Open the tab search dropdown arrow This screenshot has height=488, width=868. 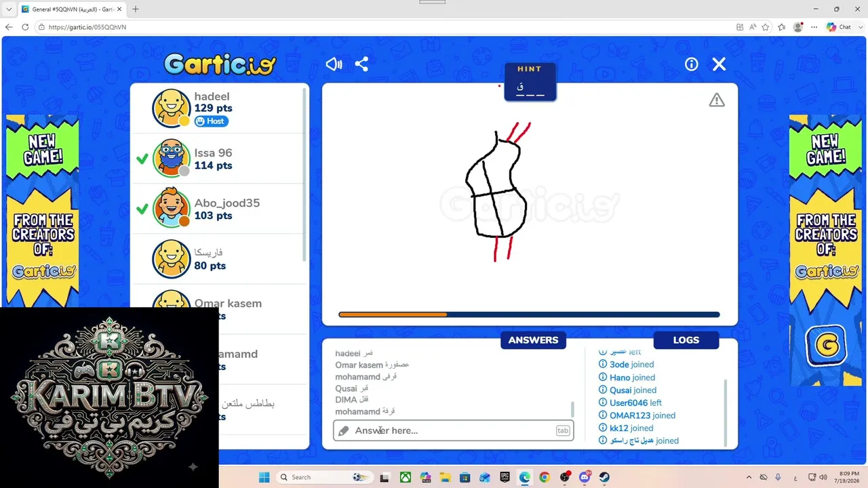9,9
